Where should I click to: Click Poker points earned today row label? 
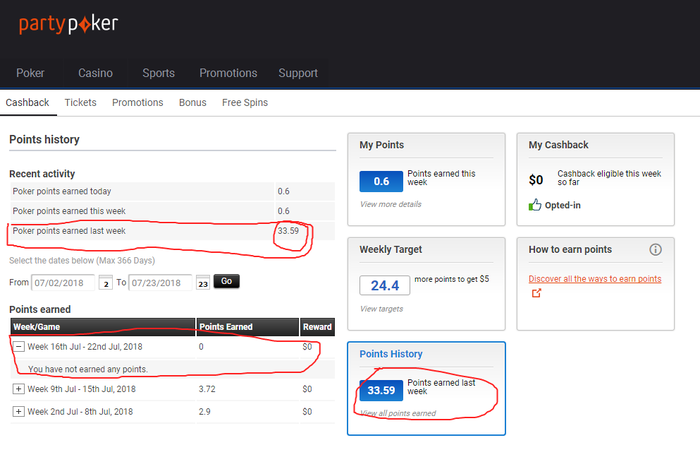click(62, 191)
